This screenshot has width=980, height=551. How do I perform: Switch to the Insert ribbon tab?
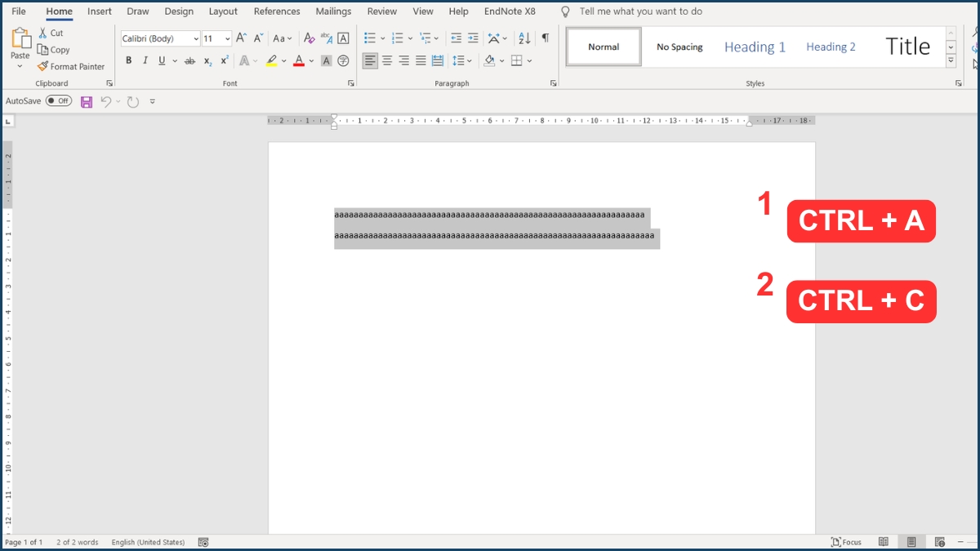point(99,11)
